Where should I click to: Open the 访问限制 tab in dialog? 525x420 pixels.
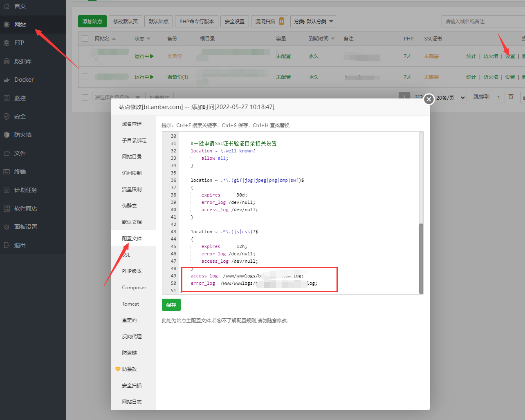(132, 173)
